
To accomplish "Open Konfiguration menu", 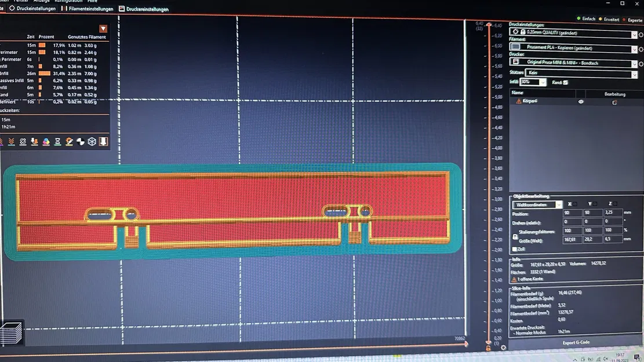I will point(68,1).
